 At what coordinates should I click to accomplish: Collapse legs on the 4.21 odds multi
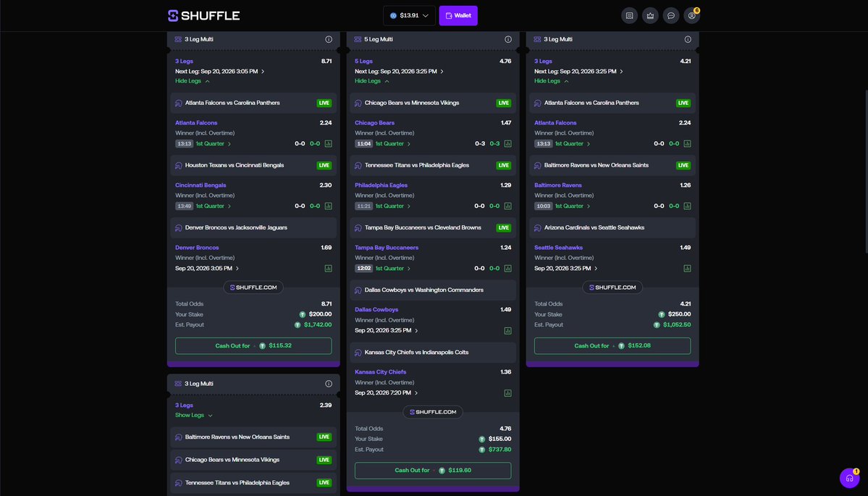(552, 81)
